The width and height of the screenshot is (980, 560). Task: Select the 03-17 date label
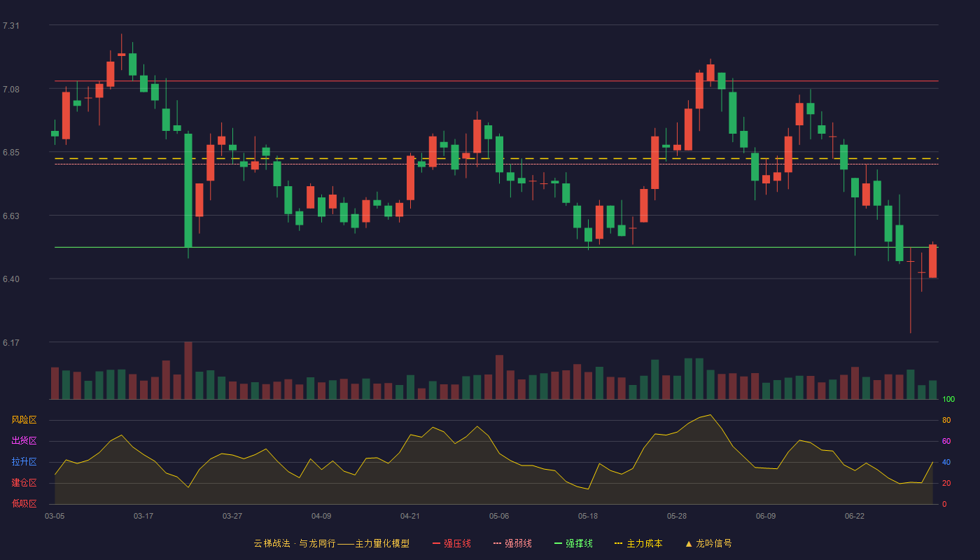click(143, 516)
